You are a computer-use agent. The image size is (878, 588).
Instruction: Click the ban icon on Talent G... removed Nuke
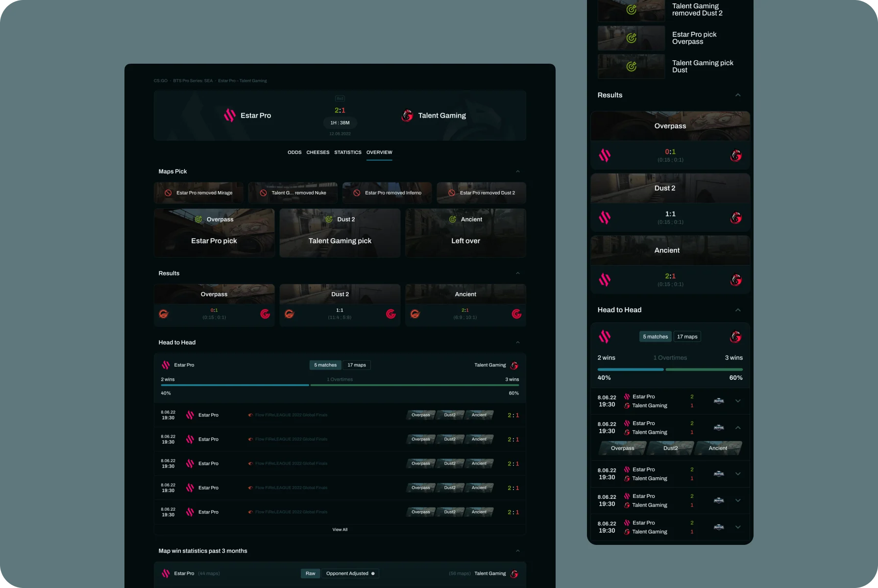(263, 193)
